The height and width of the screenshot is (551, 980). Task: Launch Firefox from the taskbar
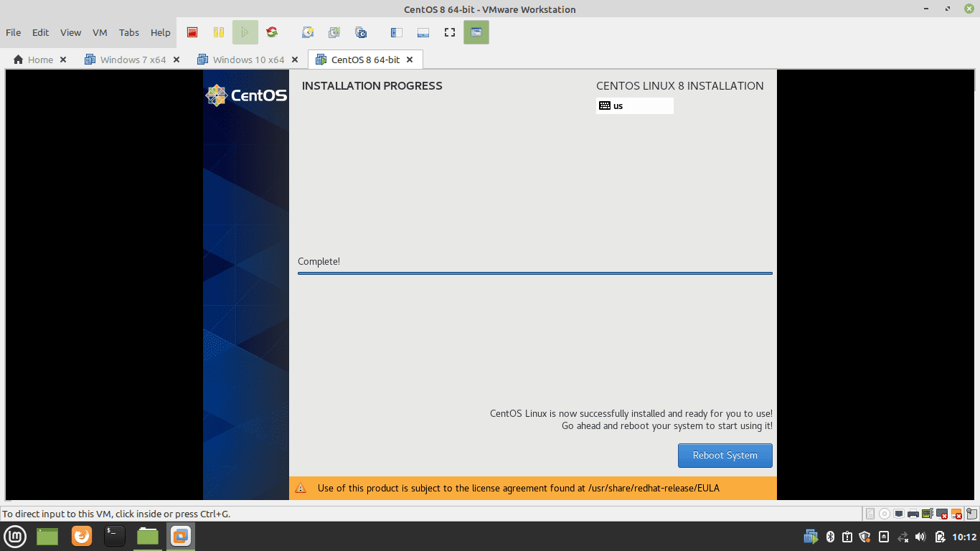82,536
